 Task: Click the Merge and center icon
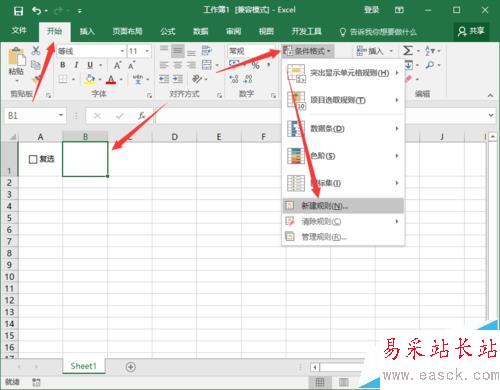[207, 65]
